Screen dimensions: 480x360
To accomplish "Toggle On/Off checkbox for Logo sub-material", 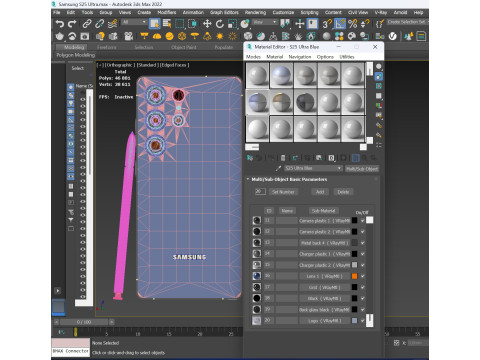I will point(363,320).
